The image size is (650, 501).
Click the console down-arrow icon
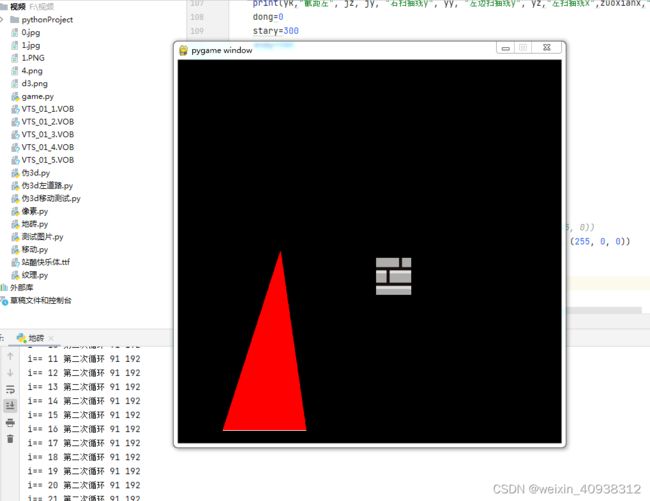pos(10,373)
